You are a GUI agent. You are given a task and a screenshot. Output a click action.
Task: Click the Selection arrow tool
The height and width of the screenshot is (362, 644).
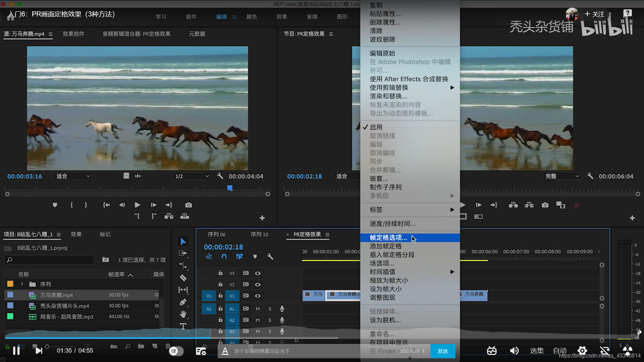tap(183, 241)
